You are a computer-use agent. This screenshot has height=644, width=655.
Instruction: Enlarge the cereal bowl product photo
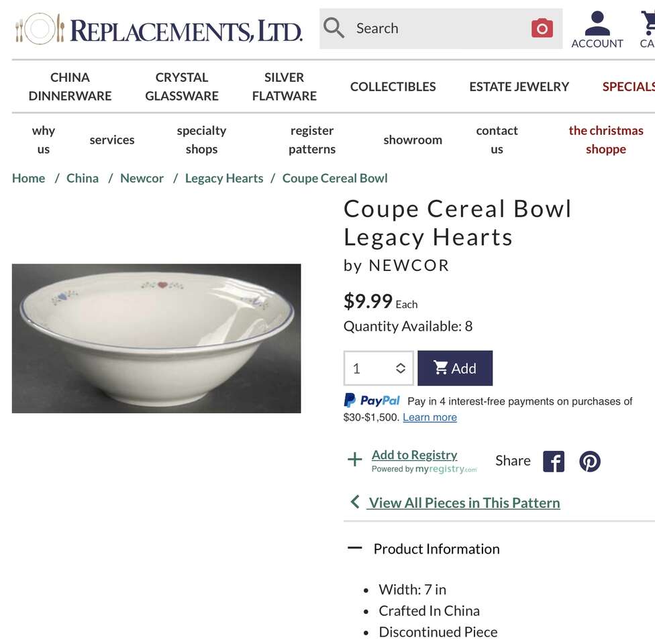click(156, 338)
